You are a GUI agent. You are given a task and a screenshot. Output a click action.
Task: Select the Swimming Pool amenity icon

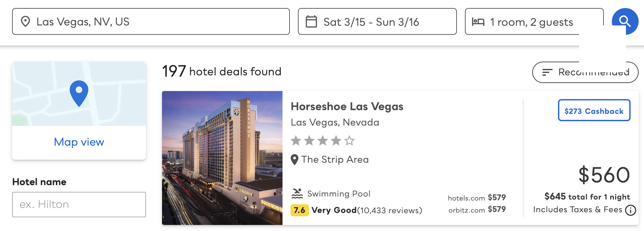tap(297, 193)
